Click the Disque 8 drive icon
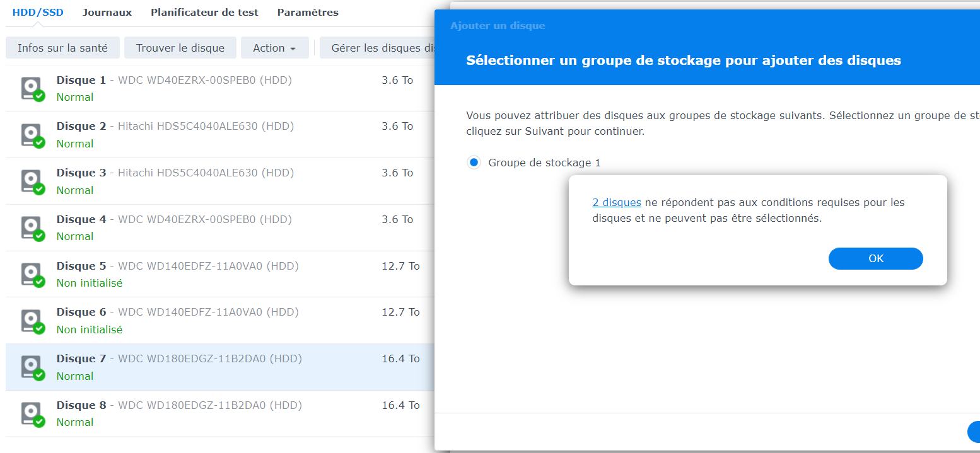This screenshot has height=453, width=980. (32, 414)
